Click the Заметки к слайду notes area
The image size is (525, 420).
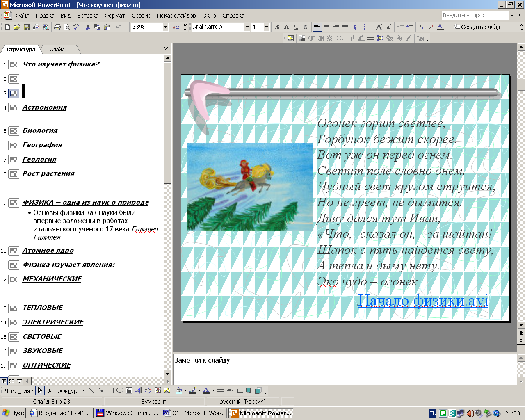click(x=345, y=369)
